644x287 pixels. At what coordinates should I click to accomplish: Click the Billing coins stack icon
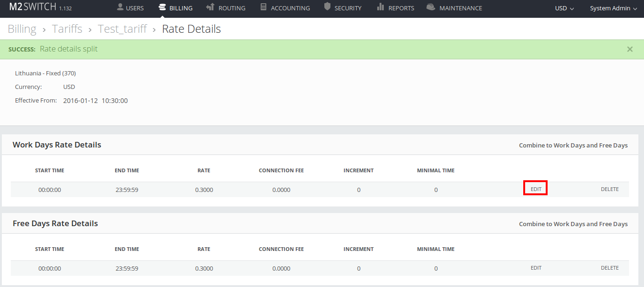point(162,7)
